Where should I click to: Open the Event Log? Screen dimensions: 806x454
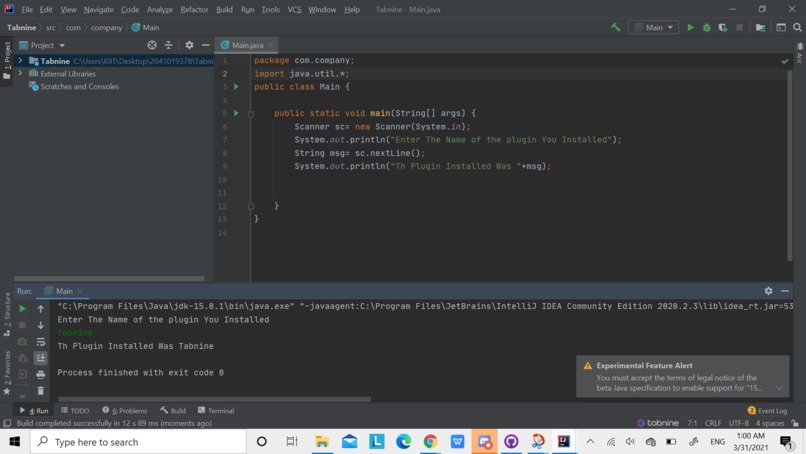767,410
